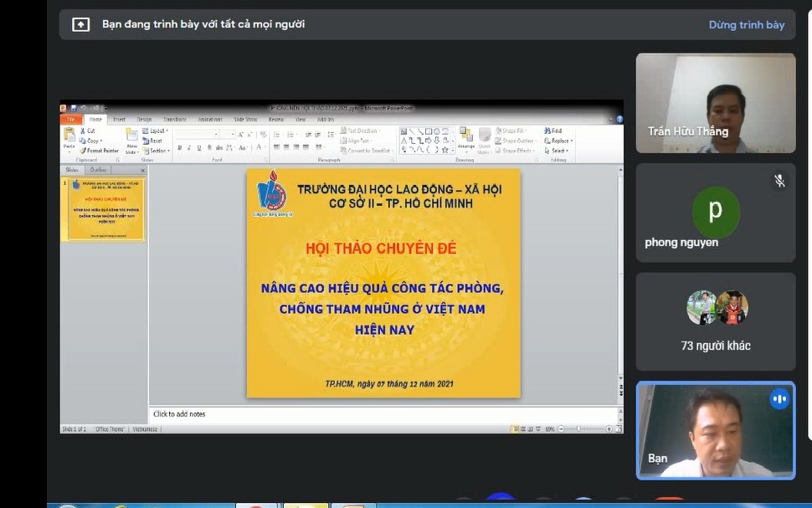The width and height of the screenshot is (812, 508).
Task: Toggle italic formatting in Font group
Action: [189, 148]
